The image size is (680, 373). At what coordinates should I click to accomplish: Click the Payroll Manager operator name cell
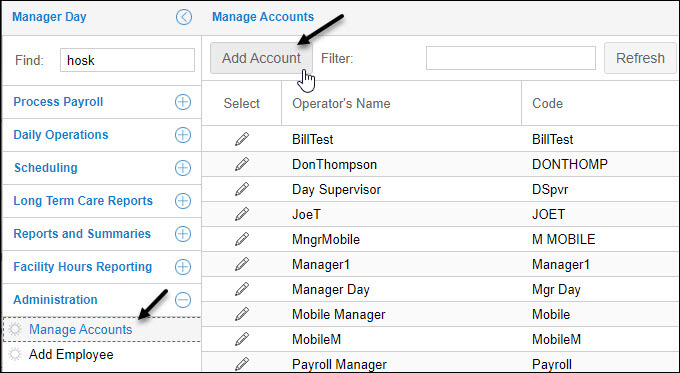339,364
